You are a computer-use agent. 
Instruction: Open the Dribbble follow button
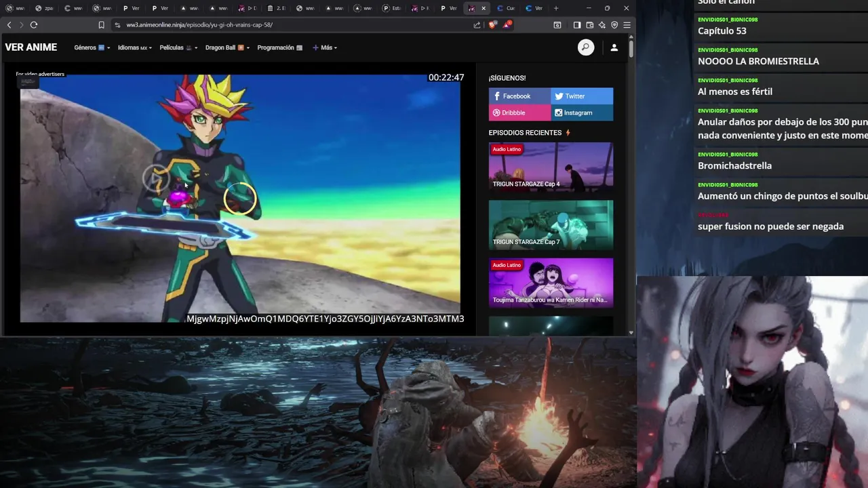coord(519,113)
